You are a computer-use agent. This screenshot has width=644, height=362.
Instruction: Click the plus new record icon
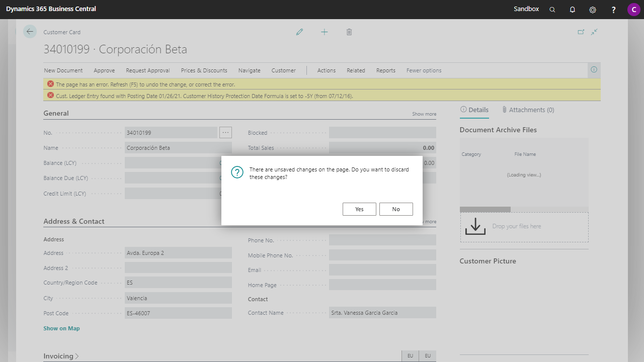[x=325, y=32]
